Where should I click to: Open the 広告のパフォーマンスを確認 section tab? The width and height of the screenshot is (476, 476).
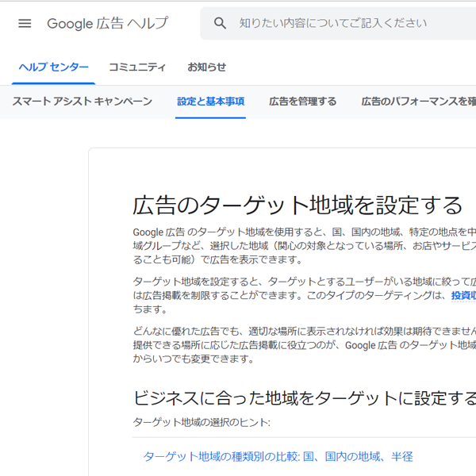(x=419, y=101)
